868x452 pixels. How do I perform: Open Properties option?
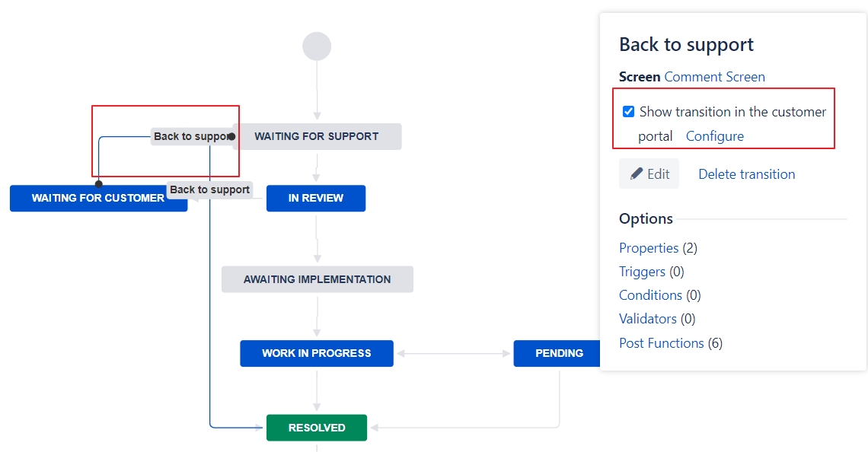(649, 248)
